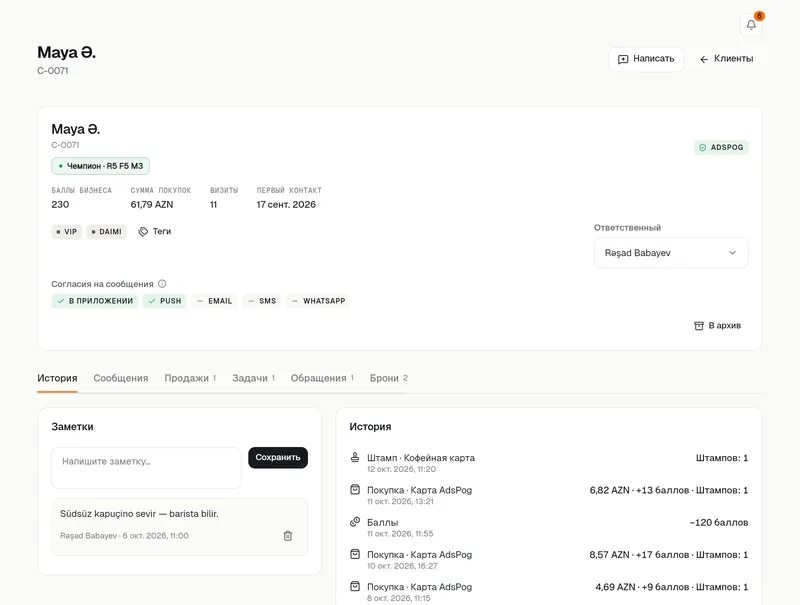
Task: Switch to the Задачи tab
Action: point(254,378)
